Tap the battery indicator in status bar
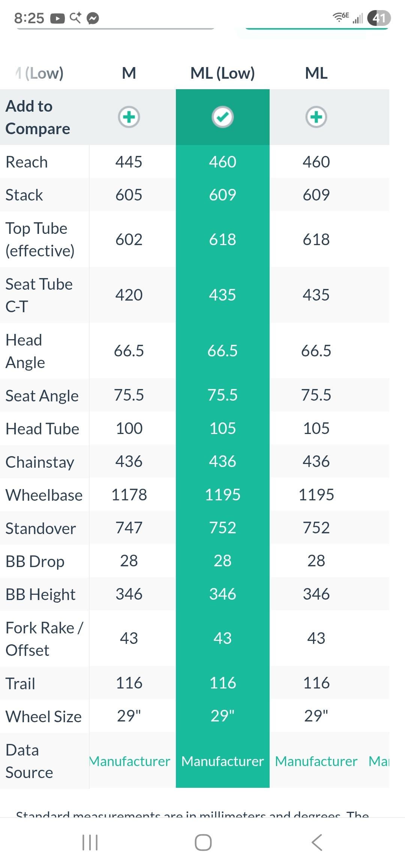Viewport: 405px width, 868px height. pos(379,18)
